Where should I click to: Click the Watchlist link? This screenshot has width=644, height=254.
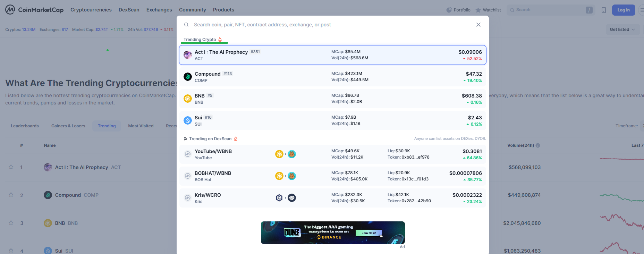tap(488, 10)
